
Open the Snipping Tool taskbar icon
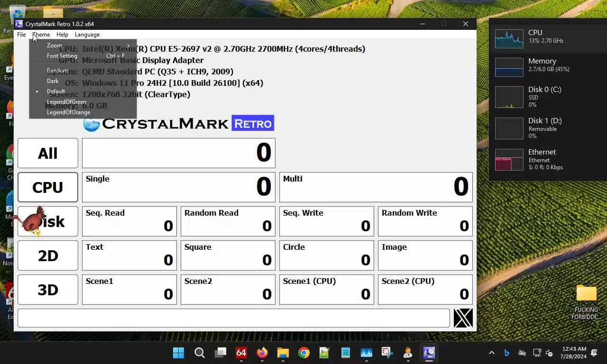[x=387, y=353]
